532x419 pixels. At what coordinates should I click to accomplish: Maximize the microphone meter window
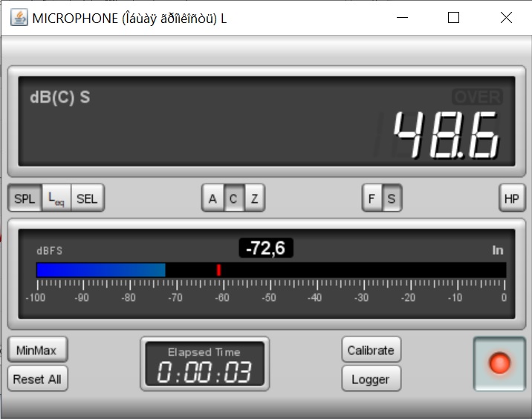coord(453,18)
